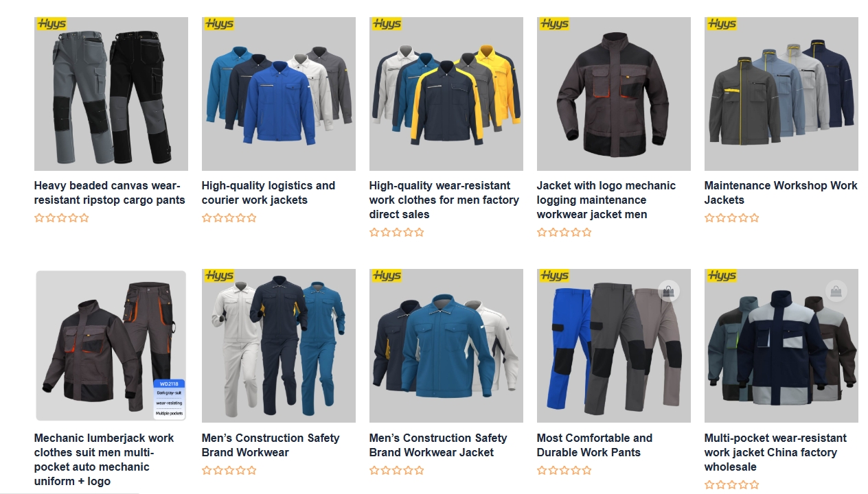Image resolution: width=868 pixels, height=494 pixels.
Task: Click star rating under Most Comfortable Work Pants
Action: click(564, 471)
